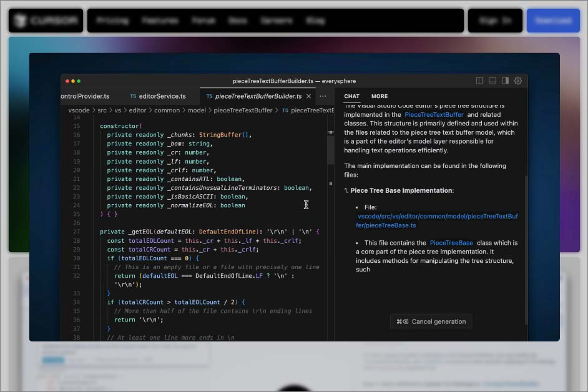This screenshot has width=588, height=392.
Task: Click the Cancel generation button
Action: coord(431,321)
